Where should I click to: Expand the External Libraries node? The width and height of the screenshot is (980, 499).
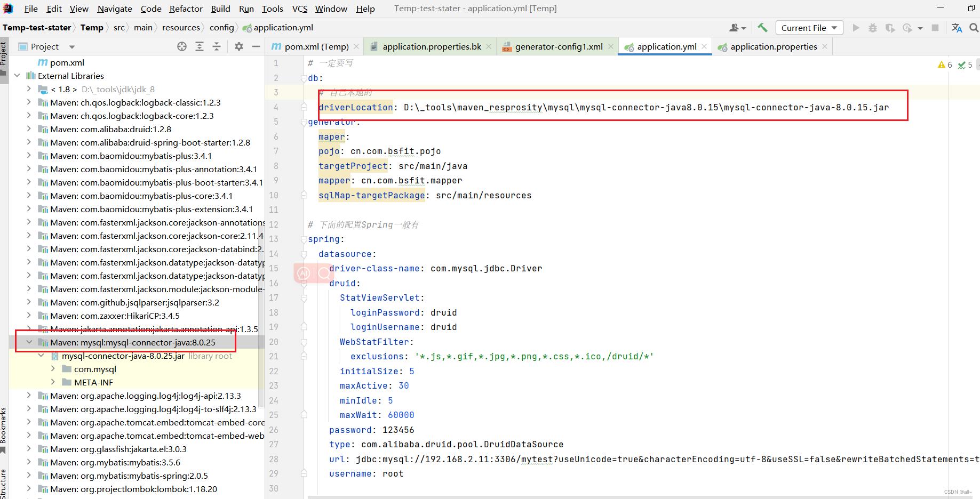(17, 75)
